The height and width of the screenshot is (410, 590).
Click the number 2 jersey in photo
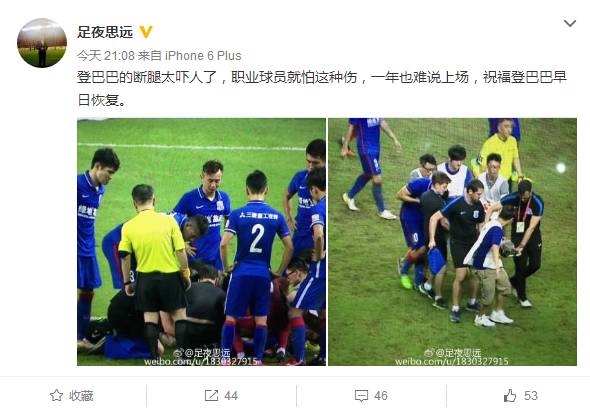coord(257,238)
